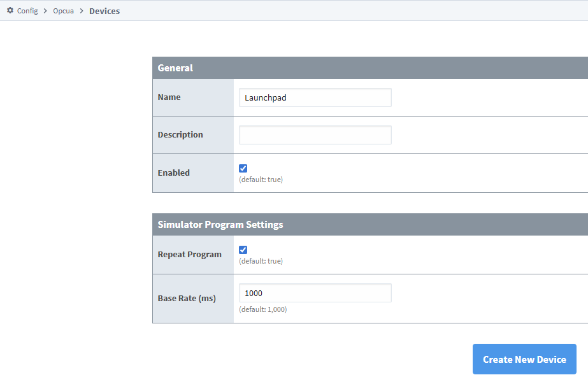Select the Base Rate (ms) input field
Viewport: 588px width, 382px height.
pyautogui.click(x=315, y=292)
